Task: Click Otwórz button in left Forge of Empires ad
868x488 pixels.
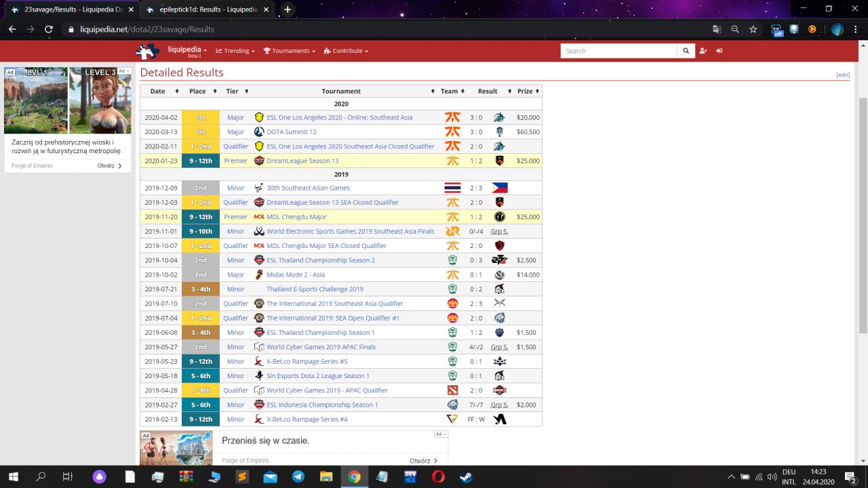Action: pyautogui.click(x=109, y=165)
